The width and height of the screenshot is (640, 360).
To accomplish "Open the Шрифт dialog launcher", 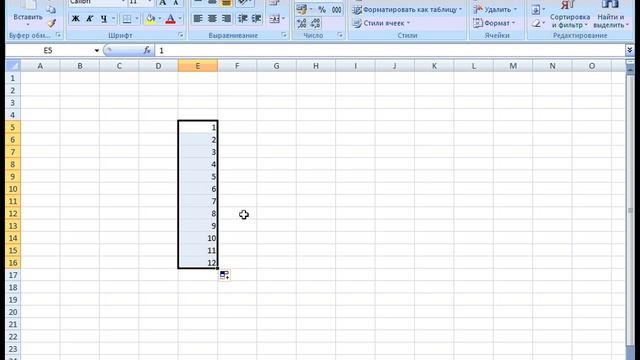I will 180,36.
